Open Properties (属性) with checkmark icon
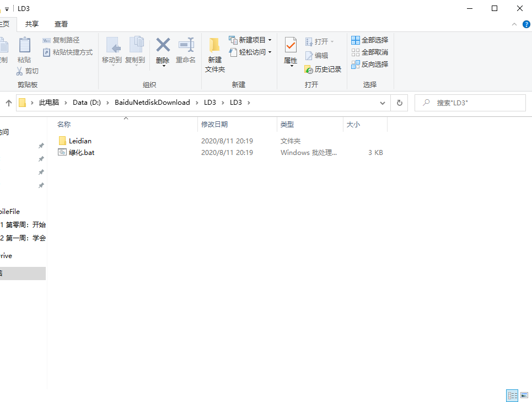This screenshot has width=532, height=402. tap(291, 45)
